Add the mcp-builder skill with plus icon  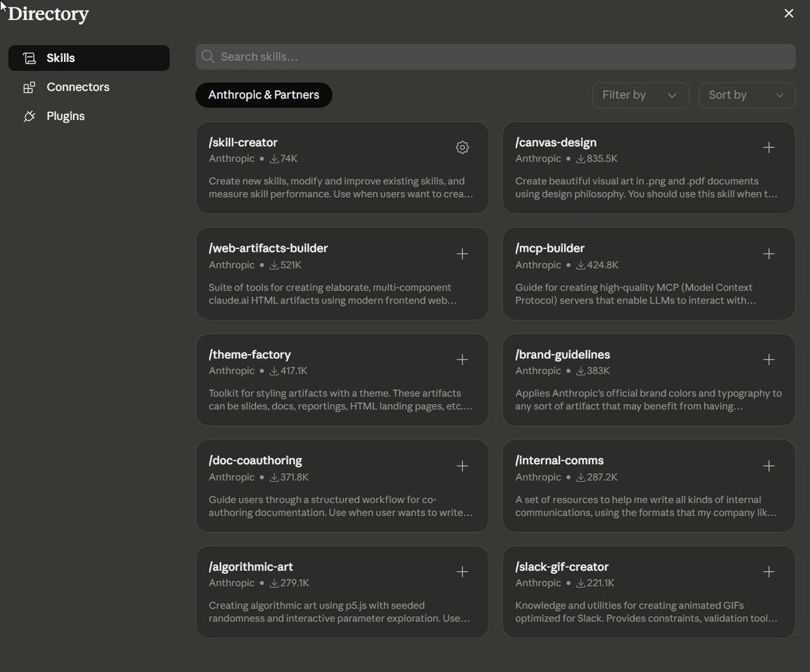pyautogui.click(x=769, y=254)
